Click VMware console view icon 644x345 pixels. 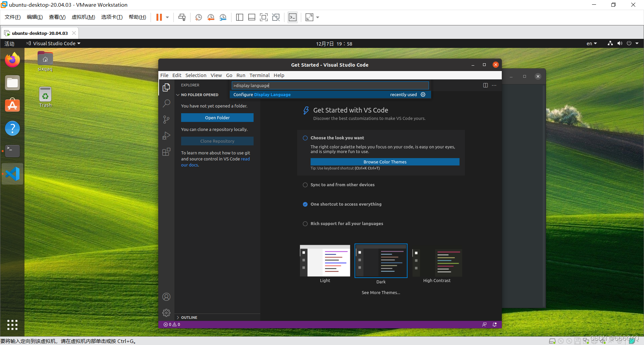292,17
